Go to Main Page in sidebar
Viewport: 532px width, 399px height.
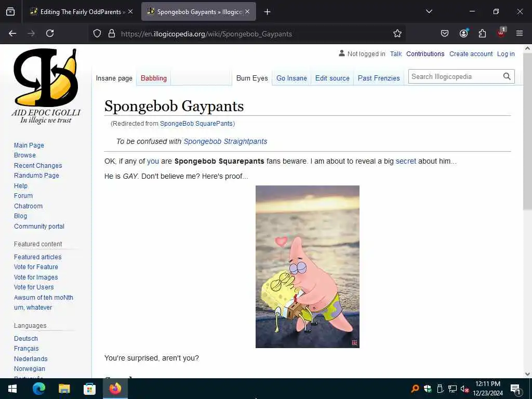[x=29, y=145]
